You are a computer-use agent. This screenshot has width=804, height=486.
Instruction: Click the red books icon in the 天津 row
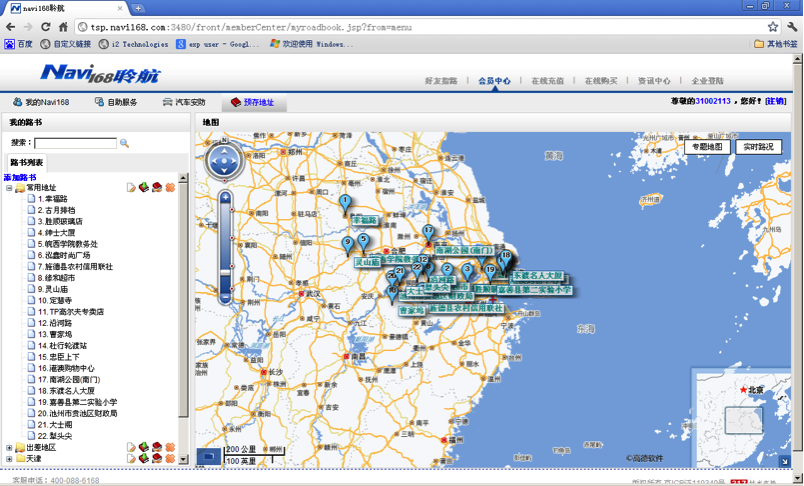click(157, 458)
